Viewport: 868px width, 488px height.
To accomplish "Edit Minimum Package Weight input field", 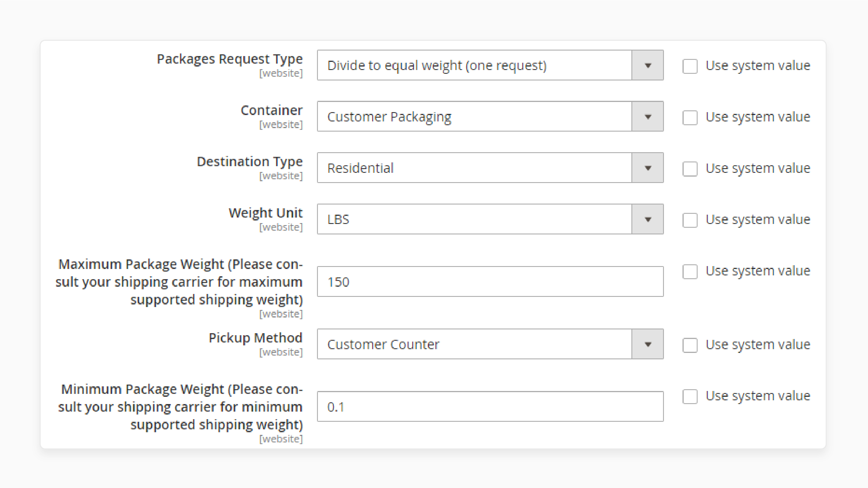I will (x=490, y=406).
